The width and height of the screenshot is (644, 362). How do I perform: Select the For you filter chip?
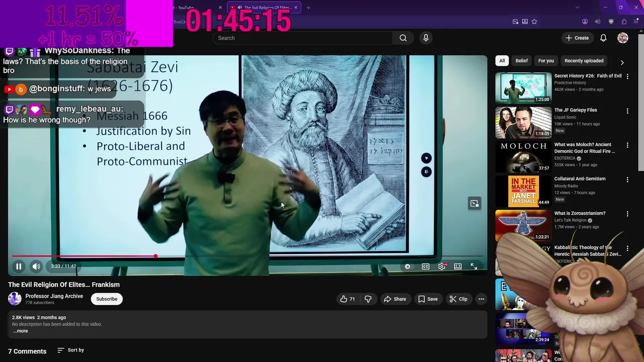tap(546, 61)
